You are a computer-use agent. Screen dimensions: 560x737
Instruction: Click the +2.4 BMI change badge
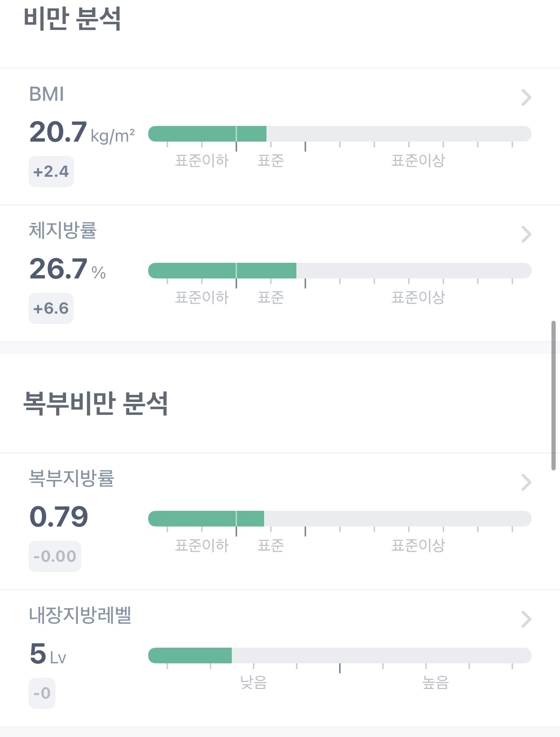tap(51, 172)
